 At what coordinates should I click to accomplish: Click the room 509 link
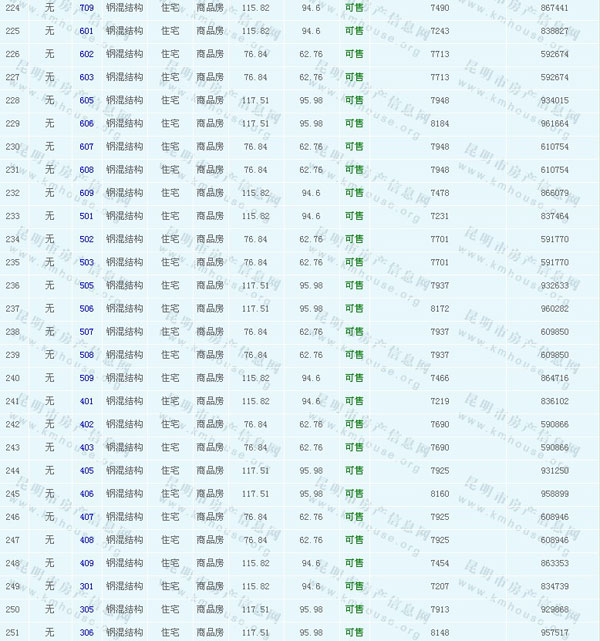pyautogui.click(x=86, y=378)
